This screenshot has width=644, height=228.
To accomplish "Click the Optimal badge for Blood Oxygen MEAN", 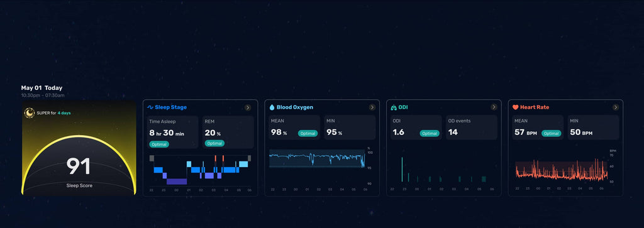I will pos(308,133).
